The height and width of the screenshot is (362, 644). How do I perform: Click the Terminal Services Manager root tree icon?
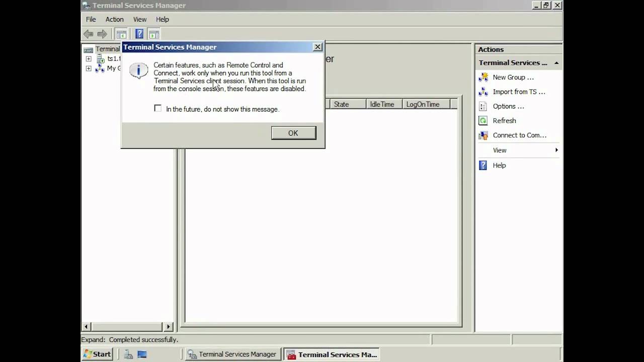pyautogui.click(x=89, y=49)
